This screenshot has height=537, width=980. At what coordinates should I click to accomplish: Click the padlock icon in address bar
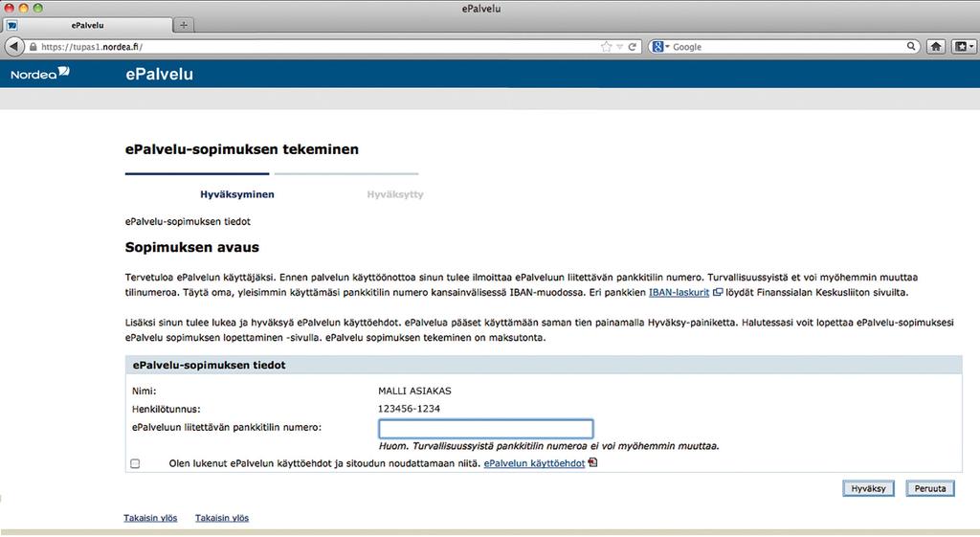pos(33,47)
